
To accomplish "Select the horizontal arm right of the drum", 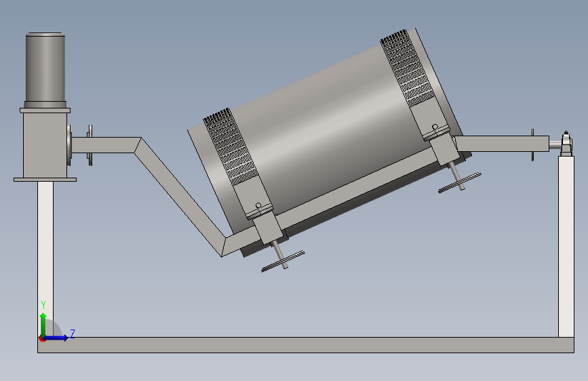I will 503,144.
